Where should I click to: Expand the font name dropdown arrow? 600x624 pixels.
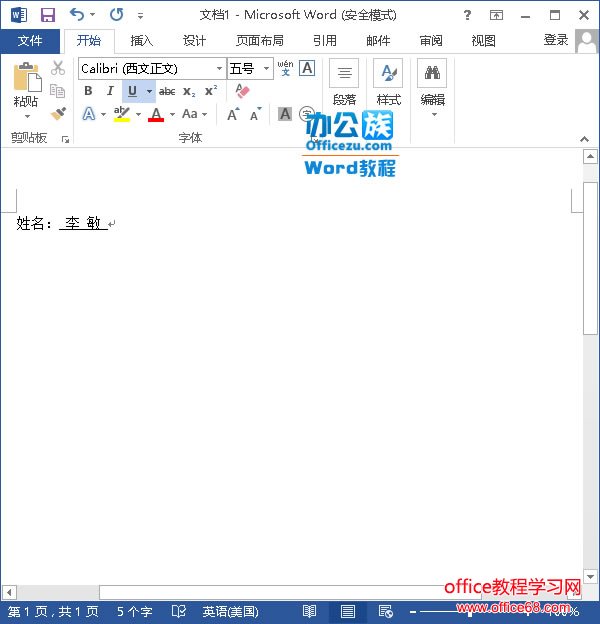point(219,68)
